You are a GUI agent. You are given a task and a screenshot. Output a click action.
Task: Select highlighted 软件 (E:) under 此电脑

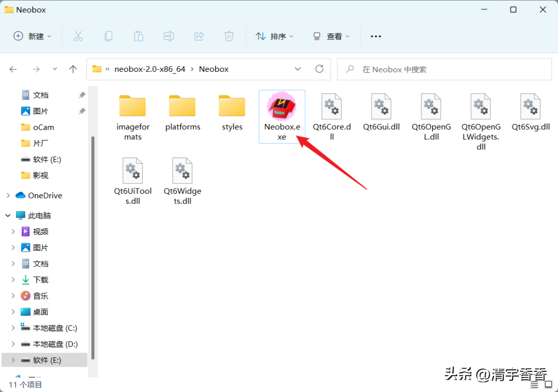tap(44, 360)
